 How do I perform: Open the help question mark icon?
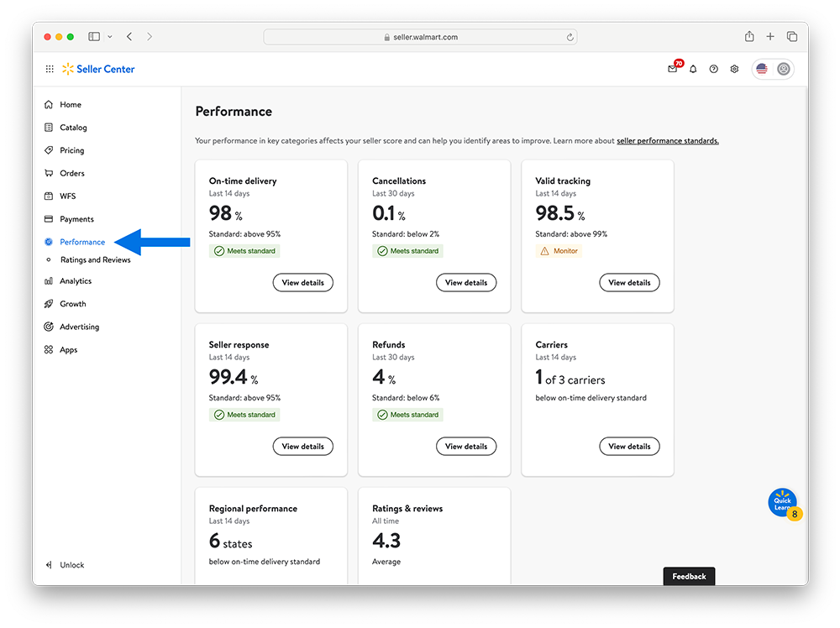point(713,69)
